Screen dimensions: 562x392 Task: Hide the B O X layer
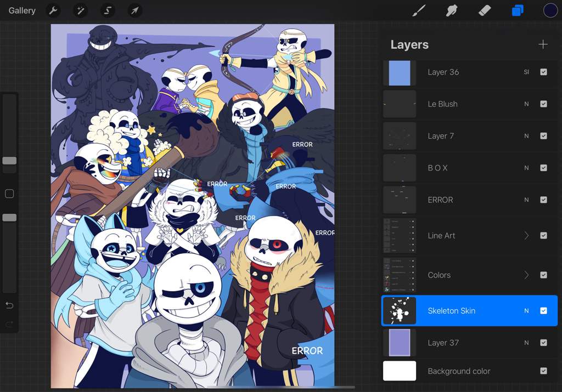pos(543,168)
